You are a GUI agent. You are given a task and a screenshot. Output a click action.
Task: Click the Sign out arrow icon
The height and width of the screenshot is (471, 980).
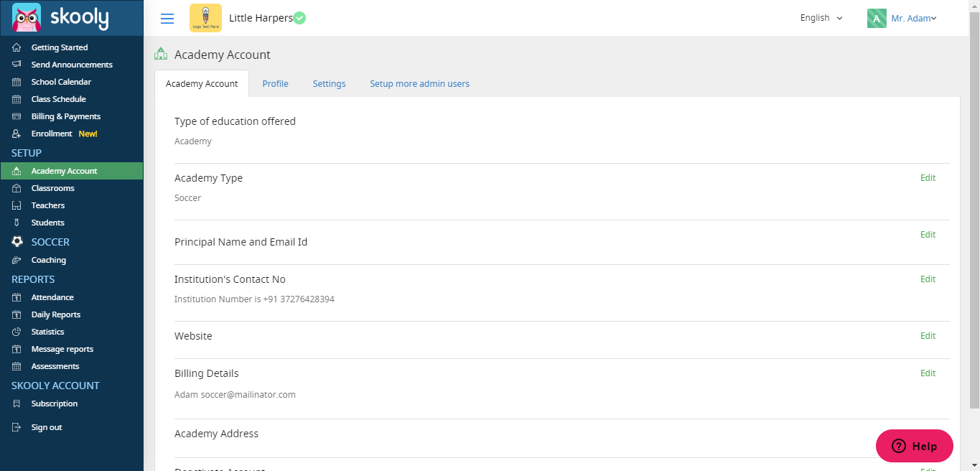(17, 427)
